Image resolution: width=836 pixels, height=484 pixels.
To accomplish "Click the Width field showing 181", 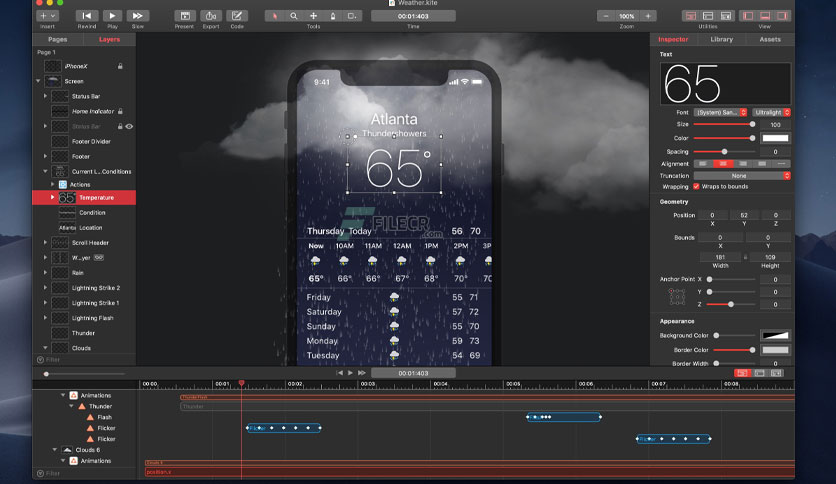I will 720,257.
